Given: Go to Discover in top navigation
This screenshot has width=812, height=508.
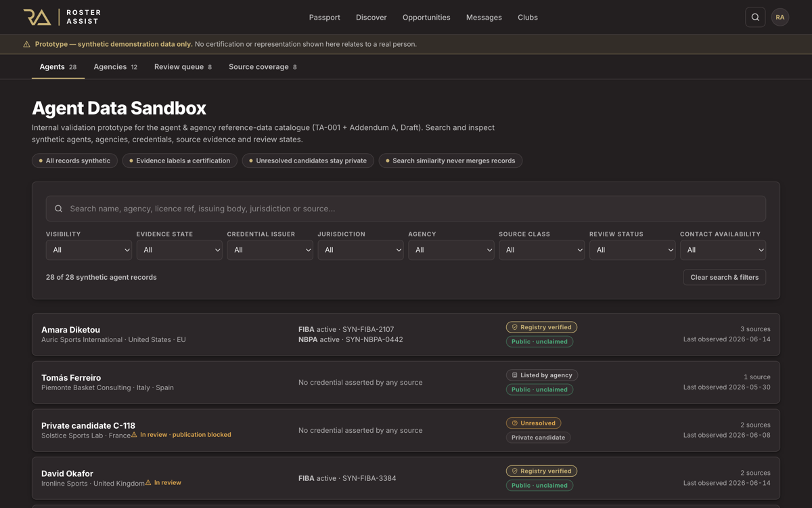Looking at the screenshot, I should (371, 18).
